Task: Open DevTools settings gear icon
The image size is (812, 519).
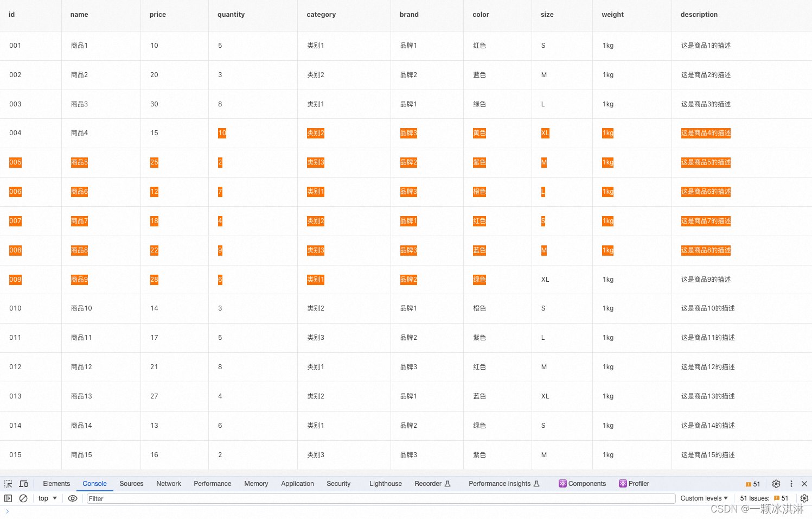Action: point(776,484)
